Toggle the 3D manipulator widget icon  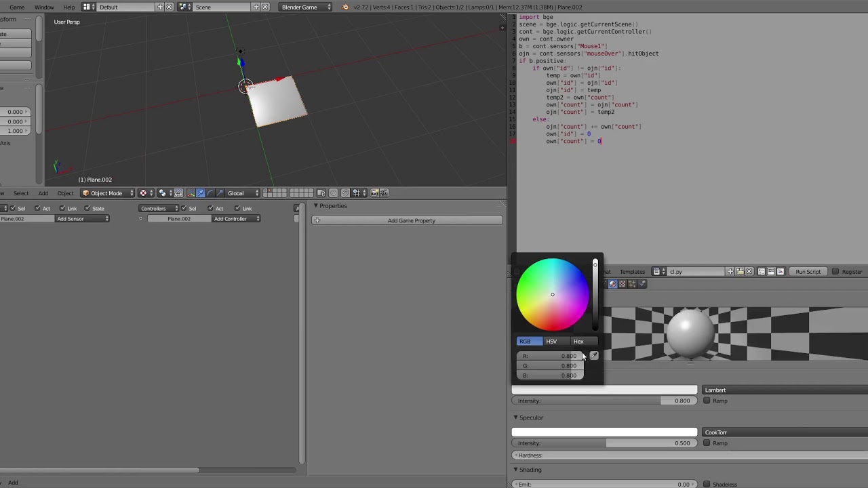click(190, 193)
